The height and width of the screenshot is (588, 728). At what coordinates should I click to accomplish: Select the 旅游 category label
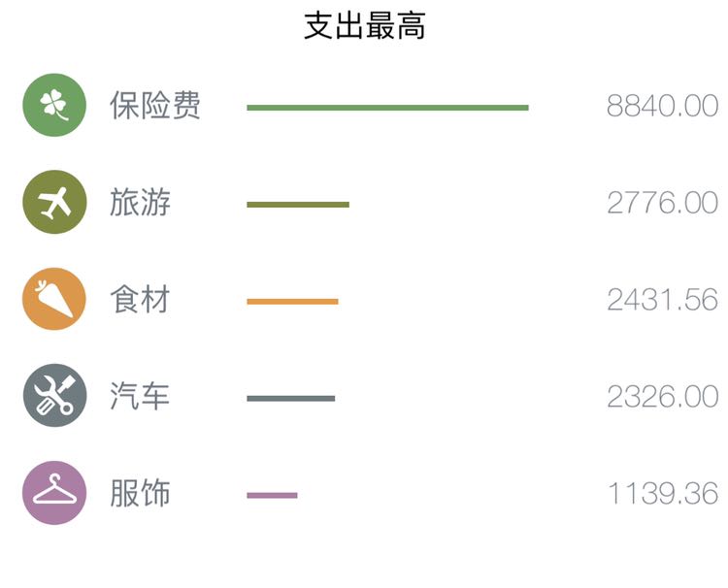pyautogui.click(x=140, y=203)
